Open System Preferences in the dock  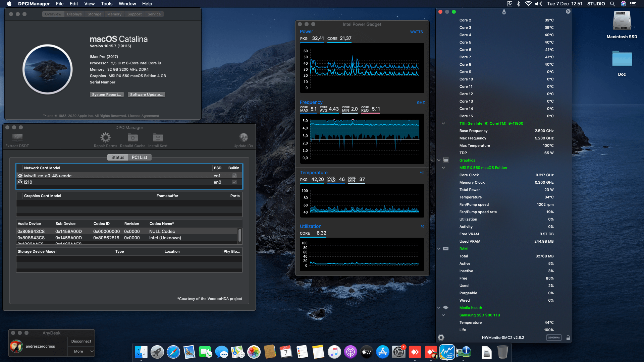(x=399, y=352)
